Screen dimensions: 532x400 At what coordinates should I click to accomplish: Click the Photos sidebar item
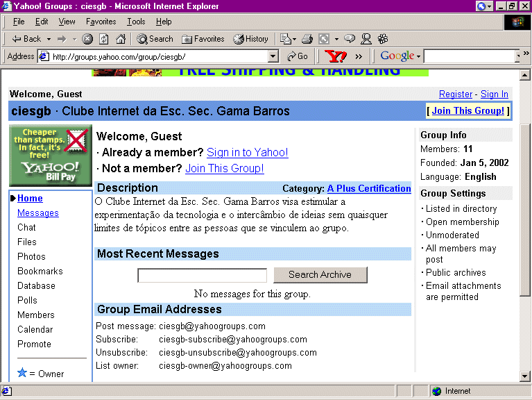pyautogui.click(x=31, y=257)
